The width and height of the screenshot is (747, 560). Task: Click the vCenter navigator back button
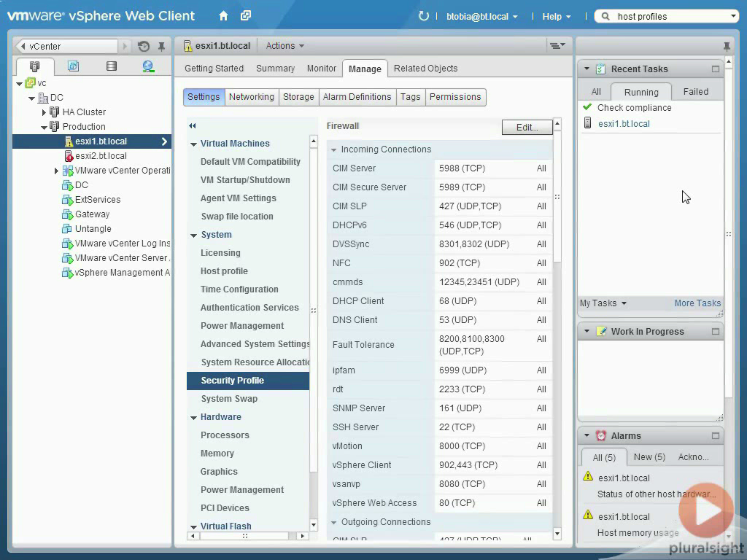[23, 46]
